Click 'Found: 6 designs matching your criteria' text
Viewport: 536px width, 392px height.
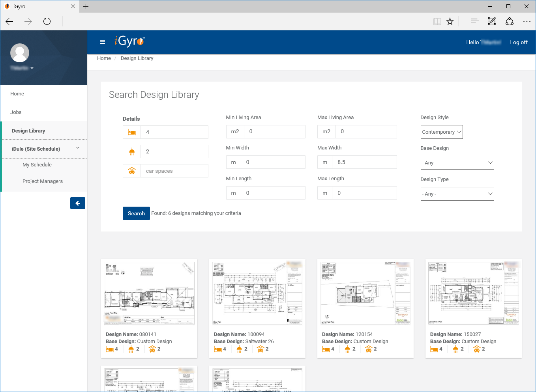click(x=196, y=213)
